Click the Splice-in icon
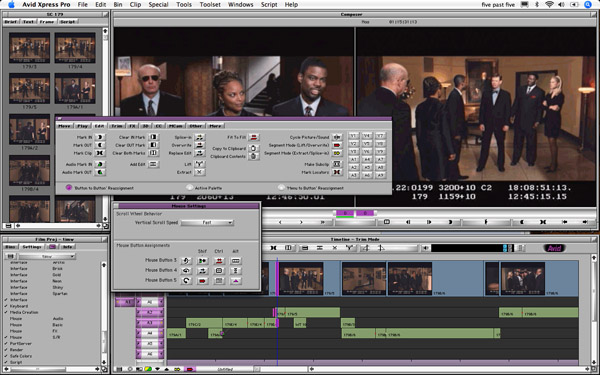 coord(200,137)
